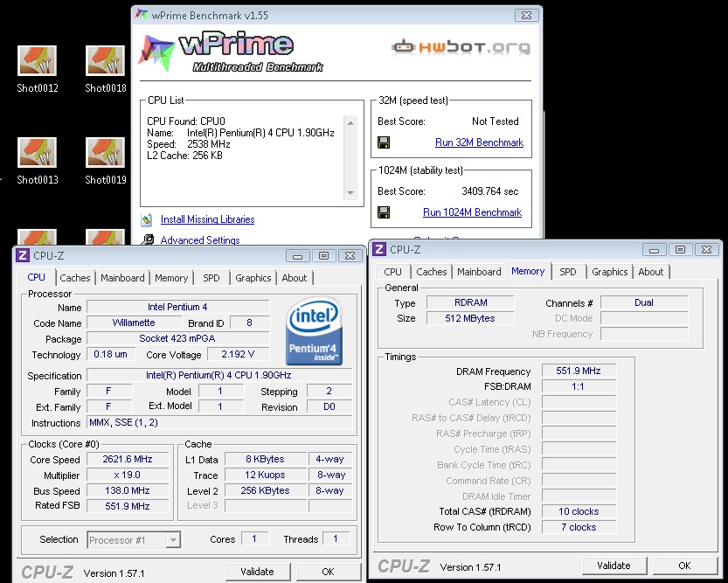The image size is (728, 583).
Task: Click the floppy save icon for 1024M score
Action: [384, 212]
